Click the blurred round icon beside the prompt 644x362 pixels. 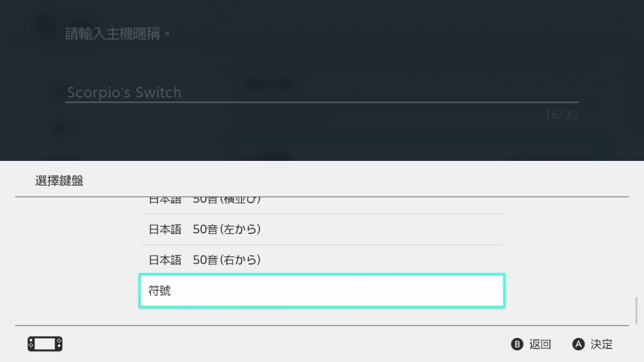click(x=45, y=27)
